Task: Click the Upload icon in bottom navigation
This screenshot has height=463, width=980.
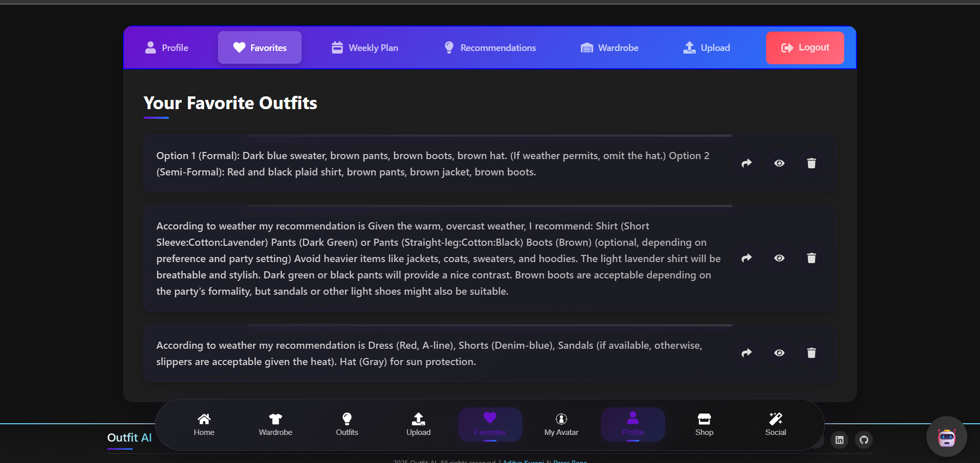Action: [418, 424]
